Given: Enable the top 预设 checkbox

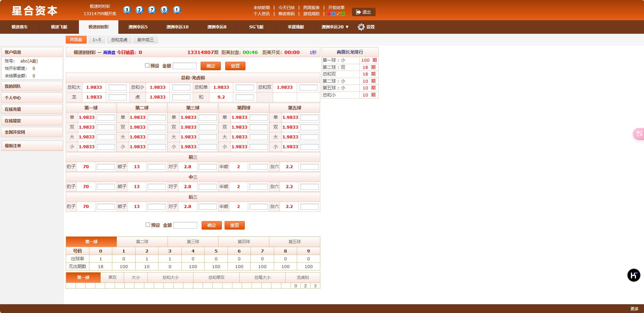Looking at the screenshot, I should coord(147,66).
